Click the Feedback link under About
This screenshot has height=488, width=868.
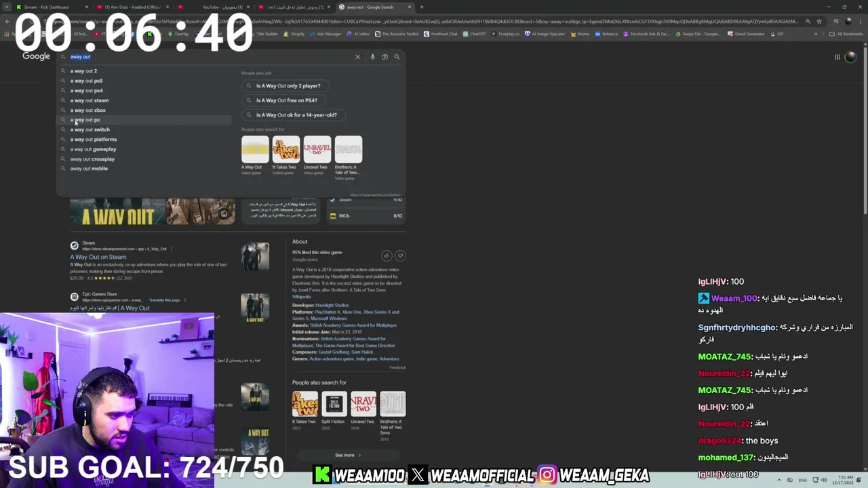click(397, 367)
